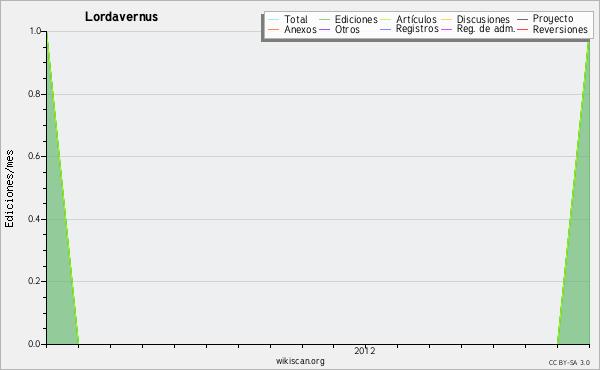
Task: Click the Otros legend label
Action: coord(347,29)
